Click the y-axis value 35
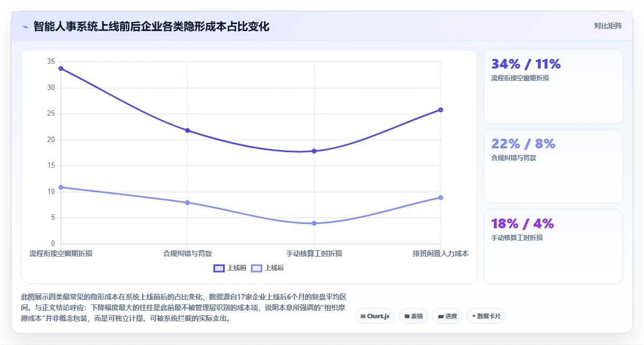644x345 pixels. (51, 62)
